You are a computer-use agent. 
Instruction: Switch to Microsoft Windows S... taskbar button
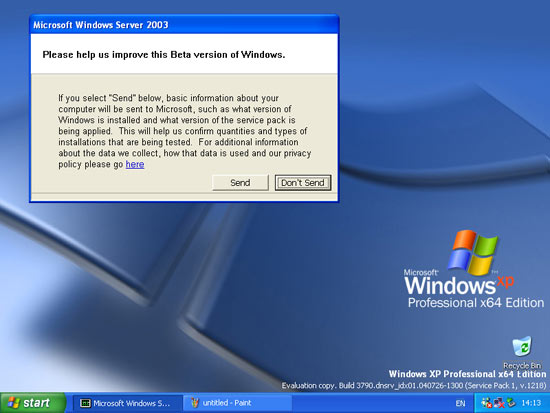click(127, 403)
